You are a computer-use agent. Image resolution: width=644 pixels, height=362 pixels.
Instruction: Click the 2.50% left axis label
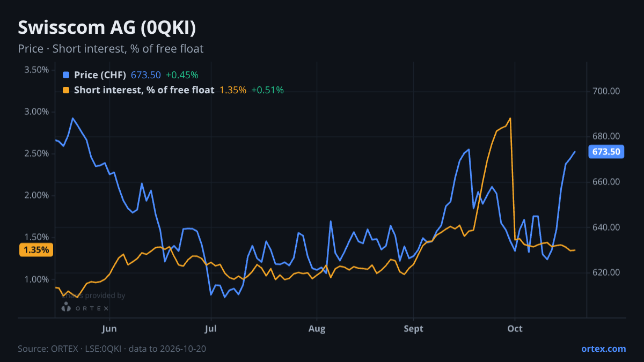pos(36,153)
